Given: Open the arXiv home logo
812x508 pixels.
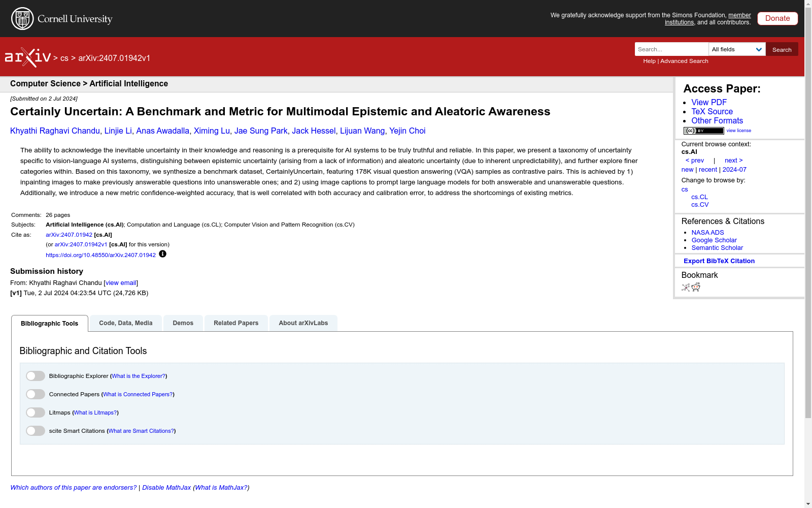Looking at the screenshot, I should coord(28,57).
